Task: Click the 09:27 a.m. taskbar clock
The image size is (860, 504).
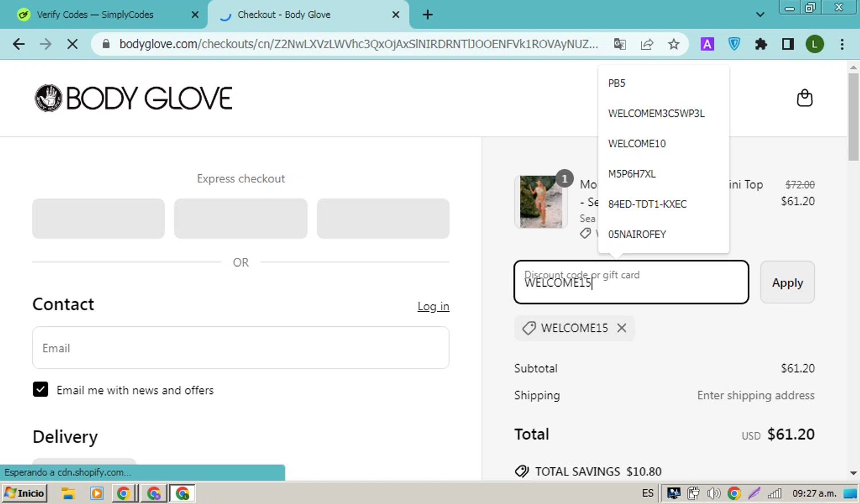Action: [x=815, y=493]
